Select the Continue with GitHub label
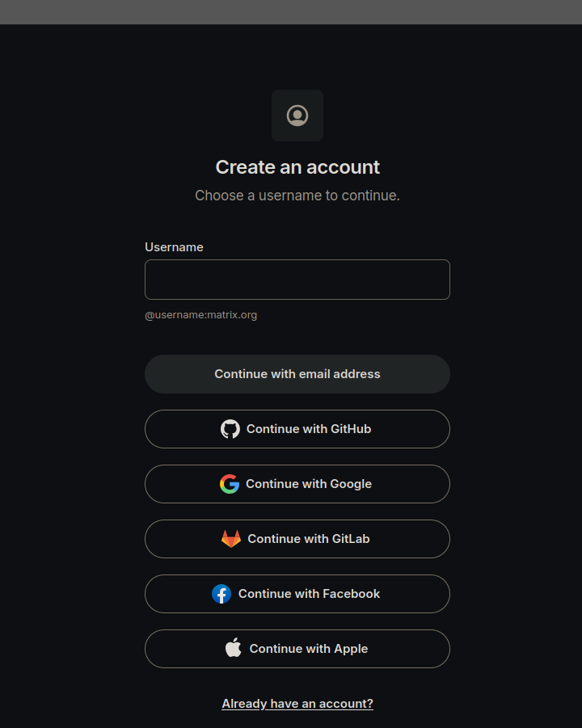 [x=309, y=429]
